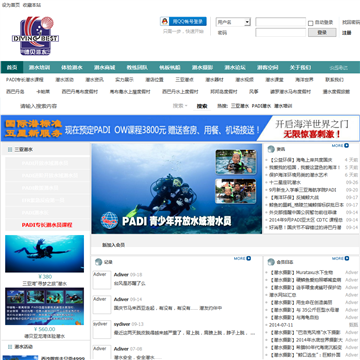Open the ¥560.00 diving product image
Screen dimensions: 360x360
(44, 306)
